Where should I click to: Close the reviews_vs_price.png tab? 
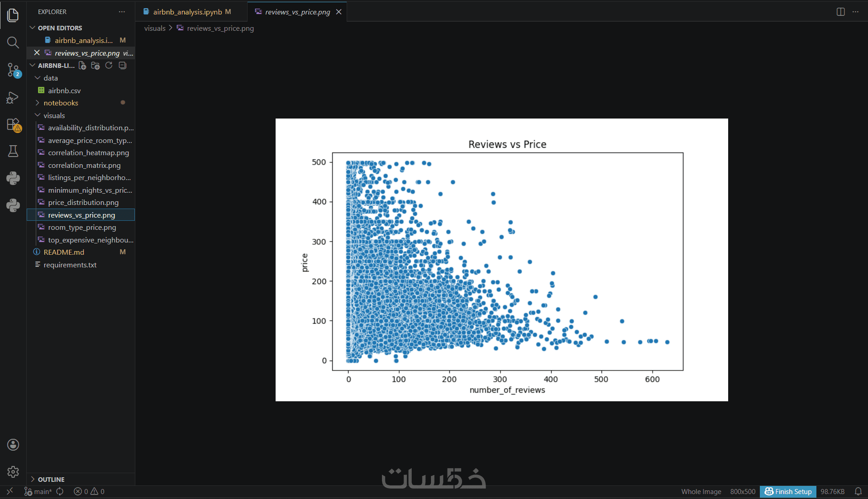pos(339,12)
